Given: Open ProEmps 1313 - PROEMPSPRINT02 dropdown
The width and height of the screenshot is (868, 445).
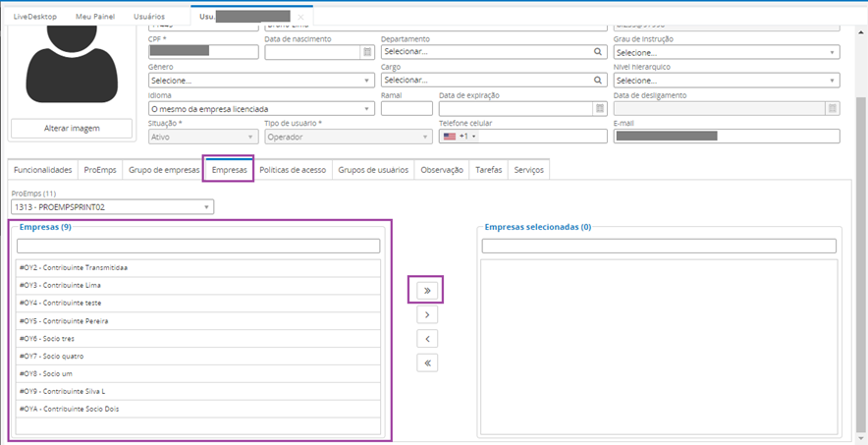Looking at the screenshot, I should point(112,207).
